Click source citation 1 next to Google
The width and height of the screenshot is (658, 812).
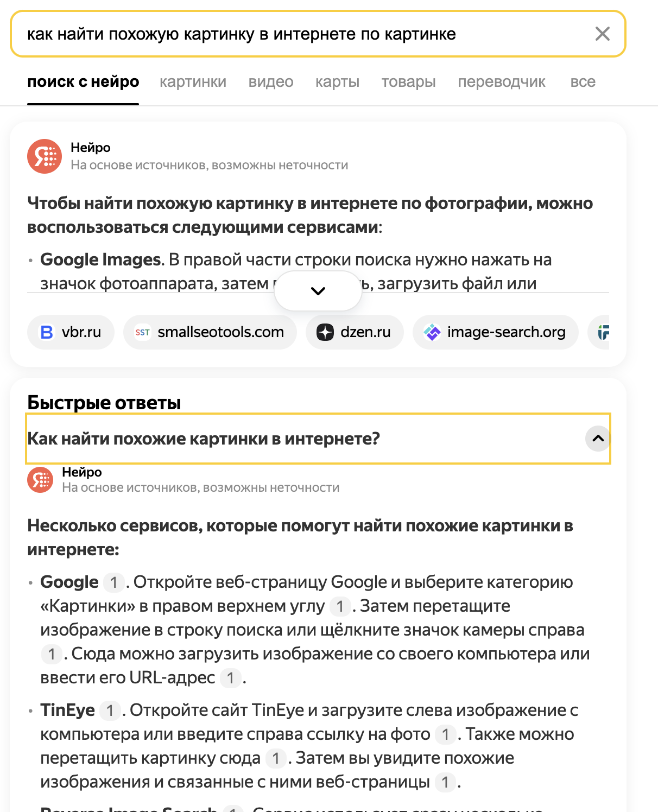tap(113, 582)
